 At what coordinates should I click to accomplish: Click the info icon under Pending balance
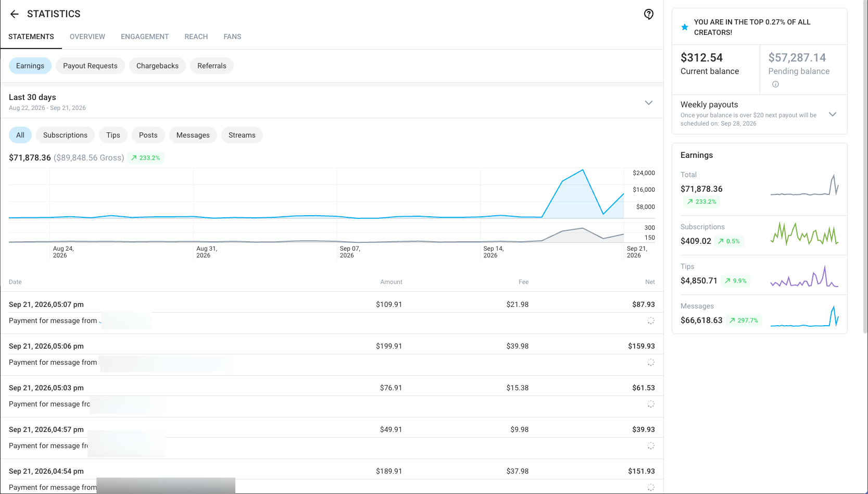tap(775, 84)
